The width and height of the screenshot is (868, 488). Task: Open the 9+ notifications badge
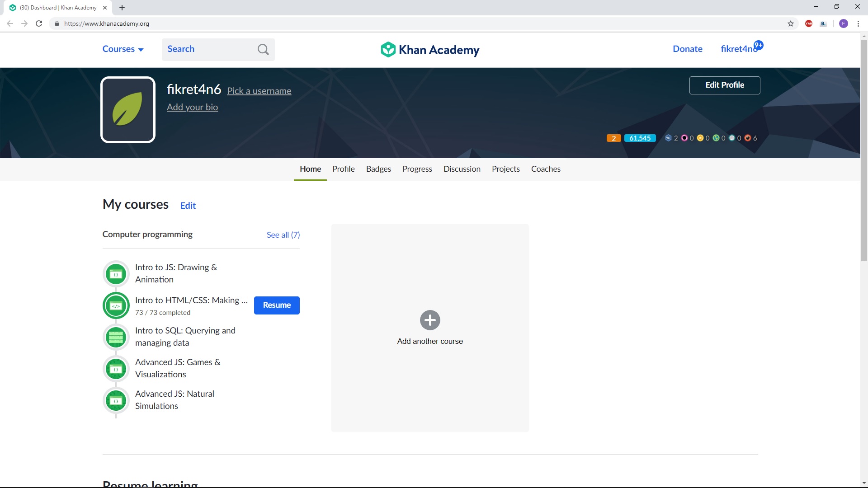click(x=759, y=45)
